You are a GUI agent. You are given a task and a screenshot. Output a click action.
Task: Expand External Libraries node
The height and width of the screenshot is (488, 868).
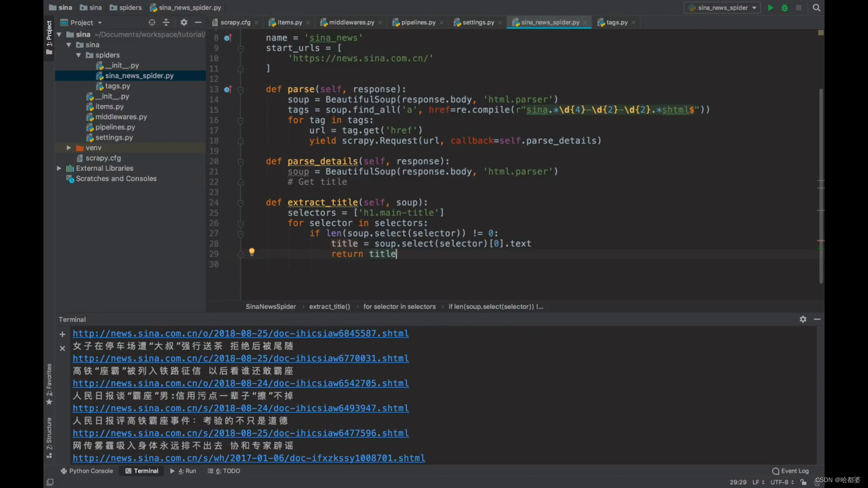tap(59, 168)
